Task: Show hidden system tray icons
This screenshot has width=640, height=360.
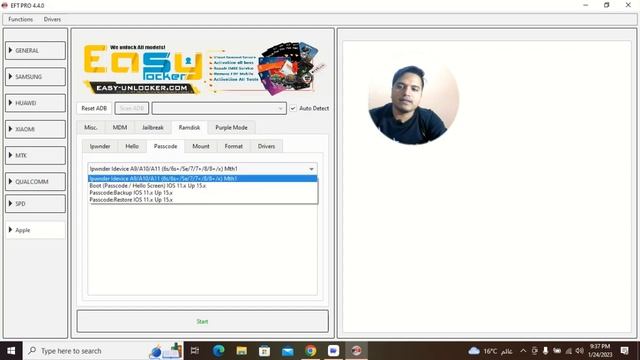Action: click(523, 351)
